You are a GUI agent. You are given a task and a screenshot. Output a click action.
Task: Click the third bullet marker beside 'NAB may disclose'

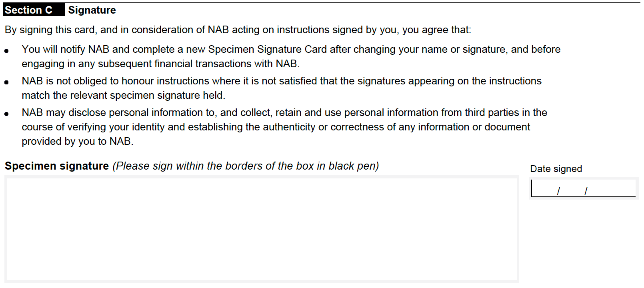coord(6,114)
